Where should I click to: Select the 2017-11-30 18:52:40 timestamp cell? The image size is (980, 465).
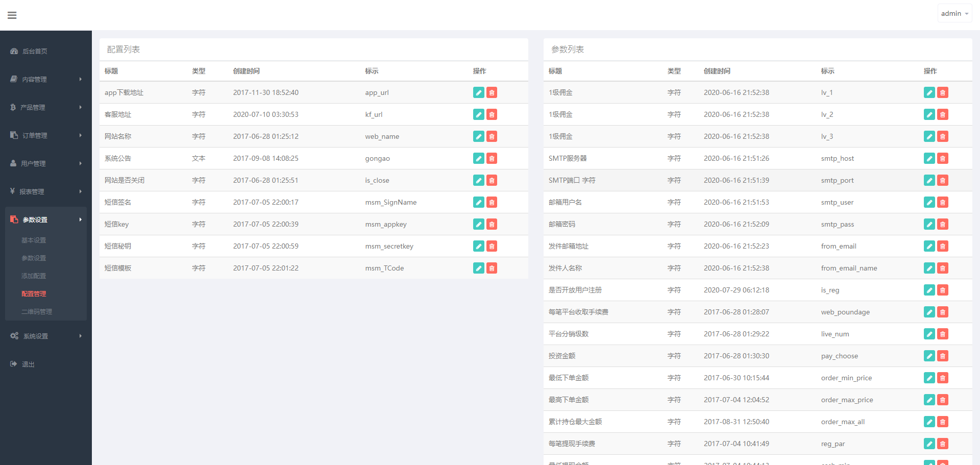266,92
